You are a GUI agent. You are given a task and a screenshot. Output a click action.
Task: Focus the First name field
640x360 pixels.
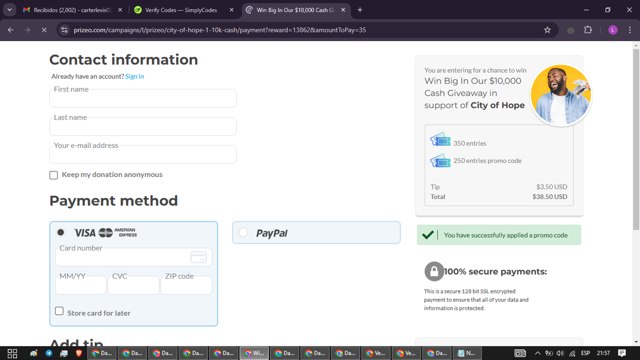(x=143, y=98)
